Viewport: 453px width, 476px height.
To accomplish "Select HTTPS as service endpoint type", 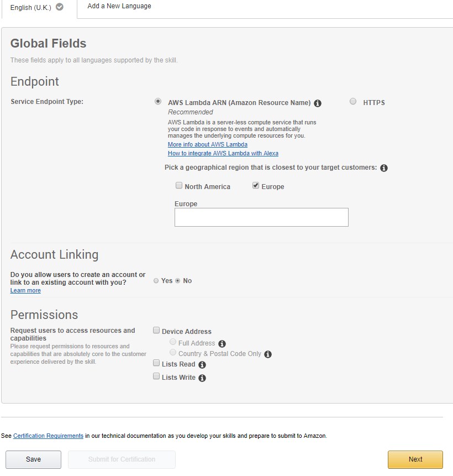I will click(x=353, y=101).
